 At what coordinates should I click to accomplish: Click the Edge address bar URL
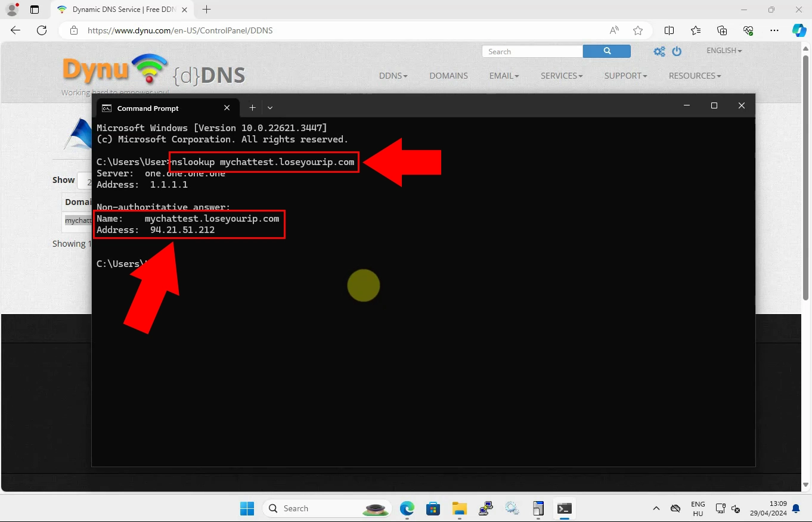click(x=180, y=30)
